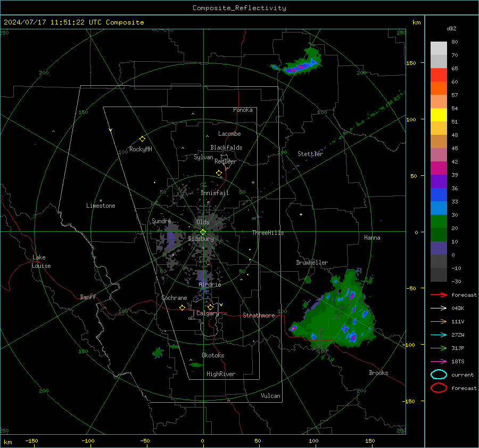Click the orange 111V arrow in the legend
Image resolution: width=479 pixels, height=448 pixels.
pos(439,321)
